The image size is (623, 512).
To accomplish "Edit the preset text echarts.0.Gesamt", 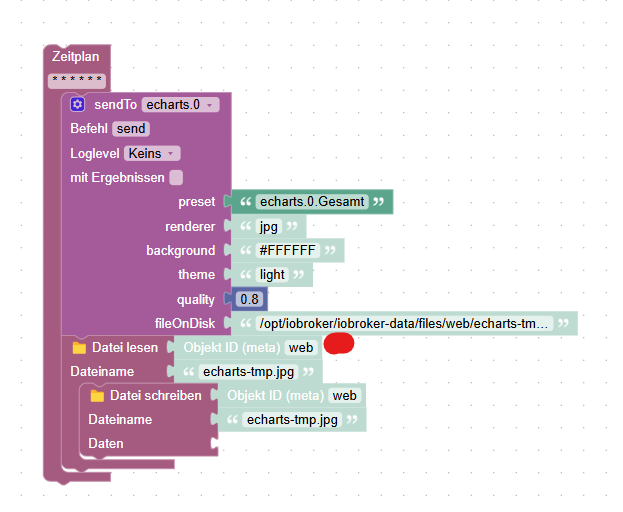I will tap(312, 202).
